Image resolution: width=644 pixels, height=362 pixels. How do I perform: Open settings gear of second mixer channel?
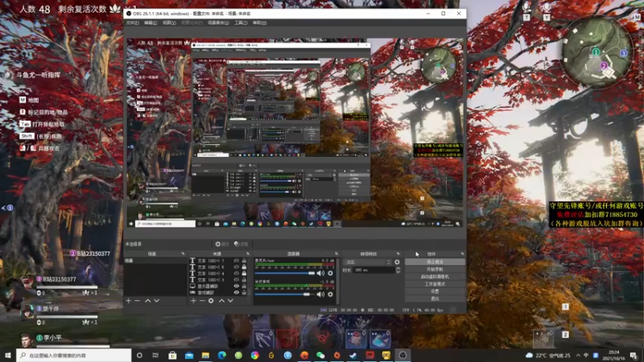tap(330, 294)
